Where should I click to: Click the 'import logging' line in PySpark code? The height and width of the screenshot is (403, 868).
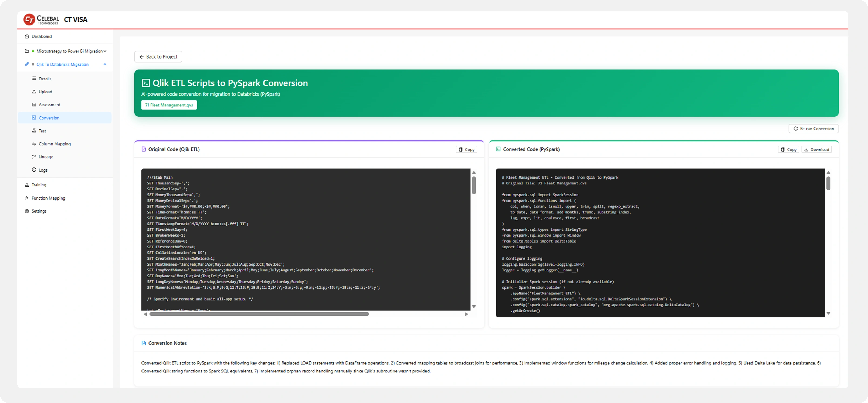point(517,247)
